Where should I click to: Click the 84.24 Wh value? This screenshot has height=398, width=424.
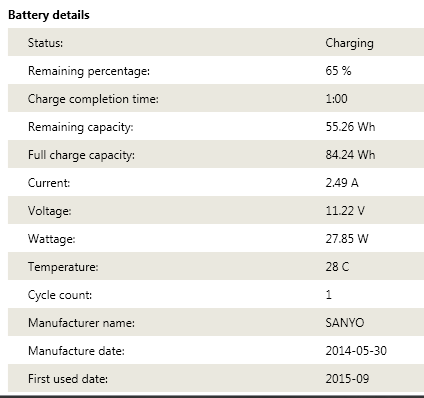coord(350,155)
